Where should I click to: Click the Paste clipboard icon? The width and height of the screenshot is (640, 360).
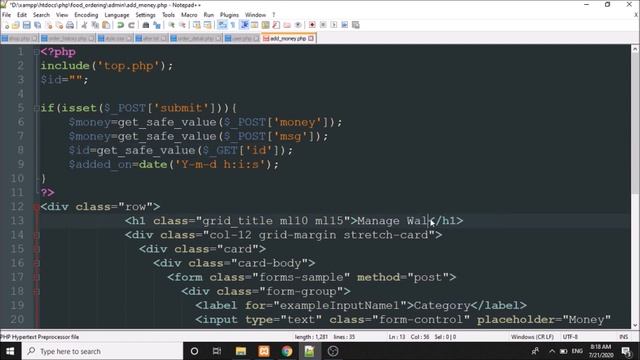point(106,25)
